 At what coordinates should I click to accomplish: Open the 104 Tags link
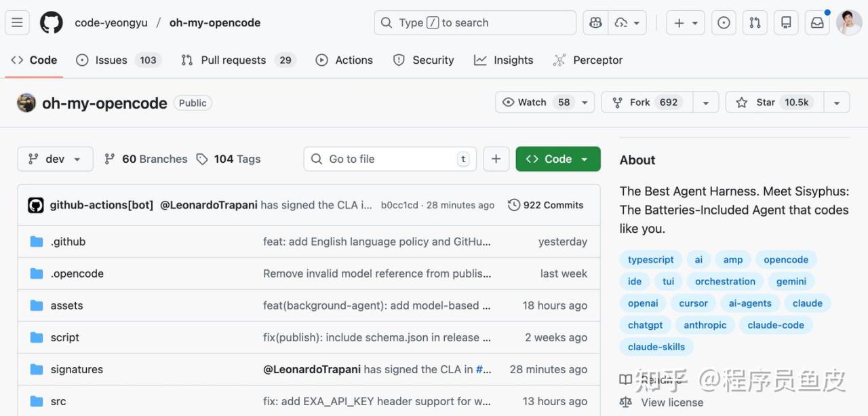click(229, 159)
